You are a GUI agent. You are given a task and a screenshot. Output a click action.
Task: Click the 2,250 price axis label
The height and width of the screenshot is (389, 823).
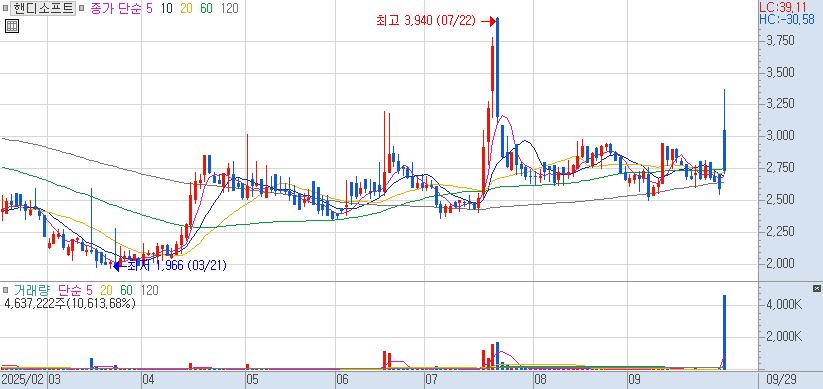pyautogui.click(x=779, y=231)
